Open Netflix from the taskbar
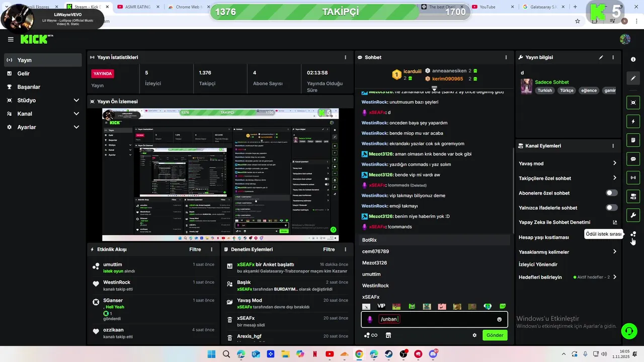 point(315,354)
